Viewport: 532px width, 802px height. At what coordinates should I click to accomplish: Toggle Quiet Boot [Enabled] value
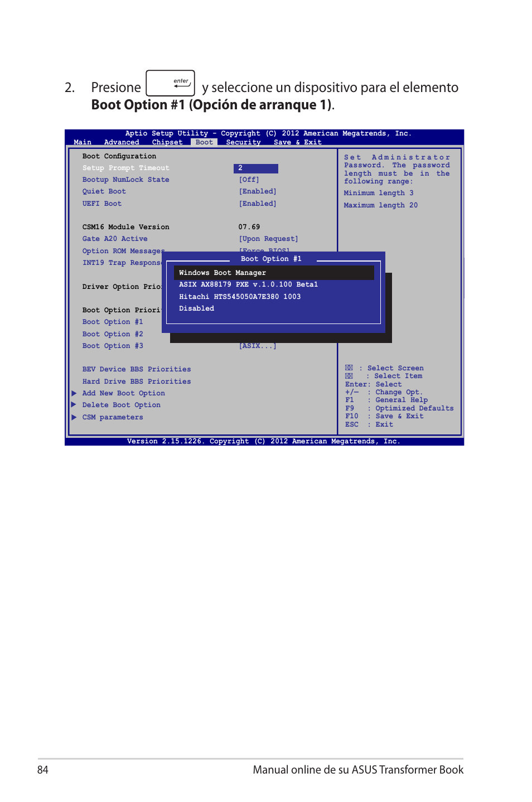(x=258, y=191)
